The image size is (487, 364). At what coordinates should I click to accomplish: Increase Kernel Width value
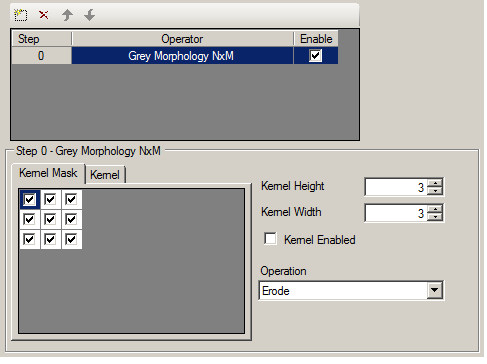(435, 209)
